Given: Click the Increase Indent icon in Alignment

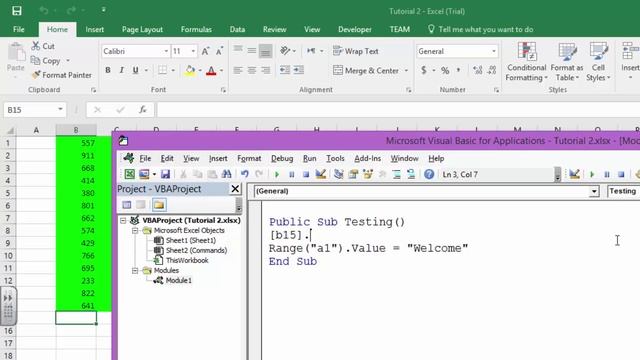Looking at the screenshot, I should pos(299,70).
